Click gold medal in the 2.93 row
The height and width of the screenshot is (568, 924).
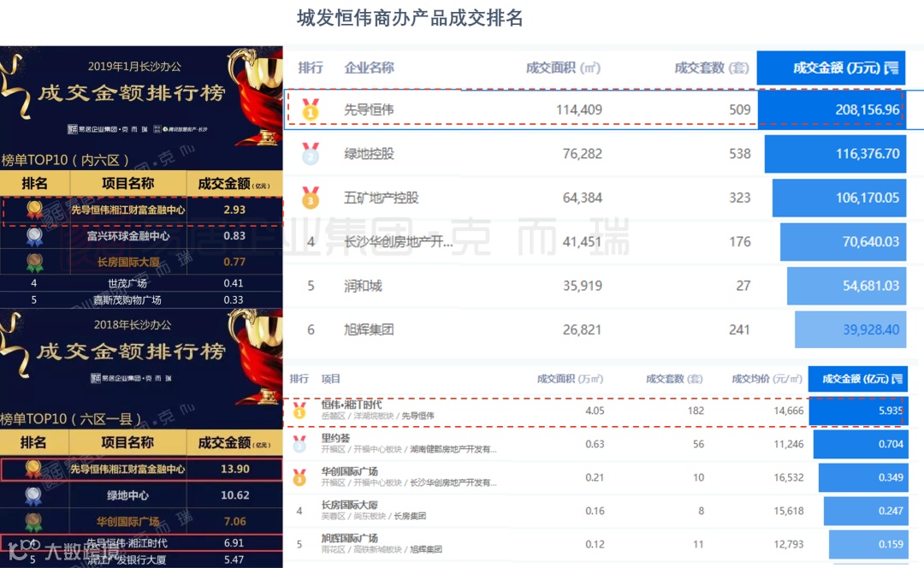[x=34, y=210]
